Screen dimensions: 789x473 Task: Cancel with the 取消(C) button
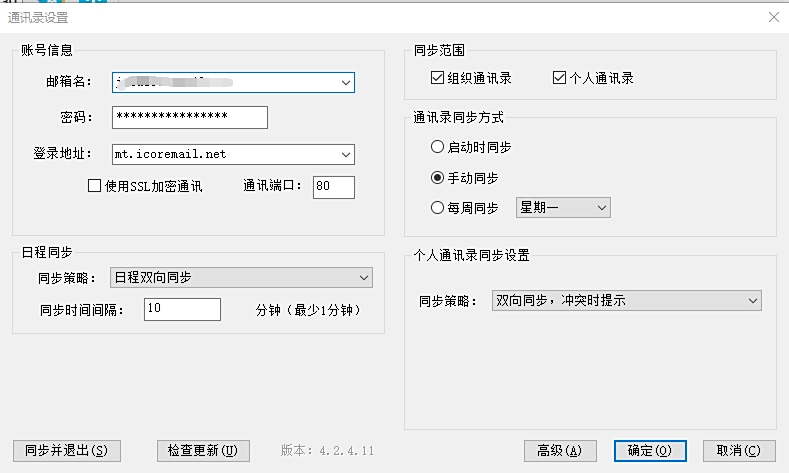pyautogui.click(x=739, y=451)
